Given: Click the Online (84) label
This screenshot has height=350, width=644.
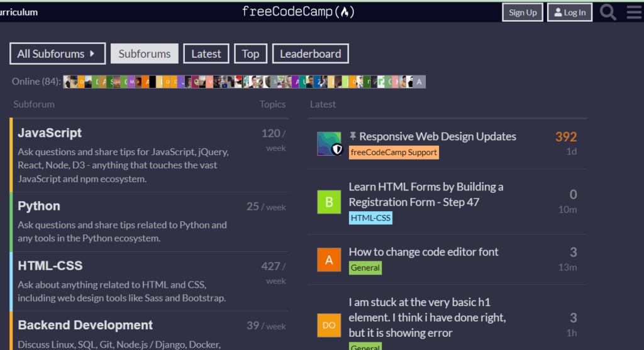Looking at the screenshot, I should (36, 82).
